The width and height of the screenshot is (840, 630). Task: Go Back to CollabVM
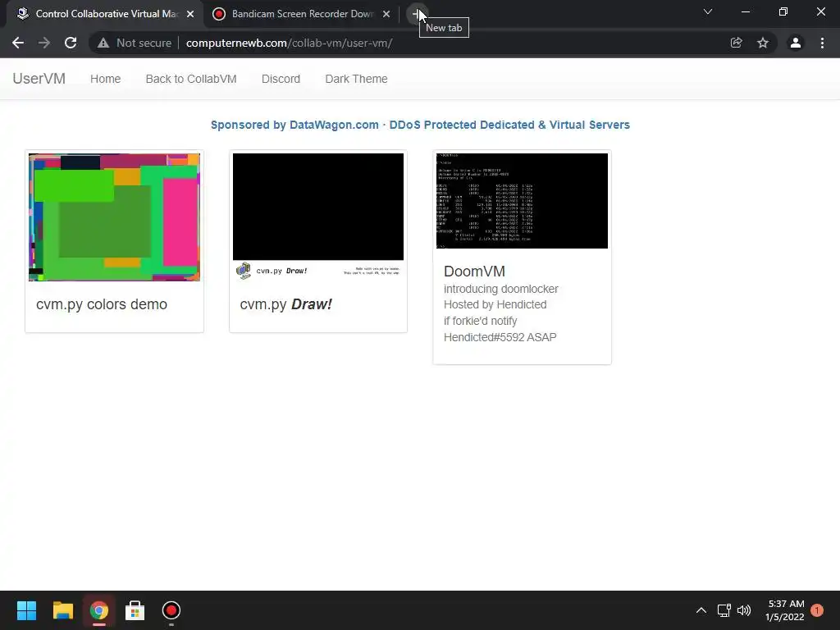pos(191,79)
